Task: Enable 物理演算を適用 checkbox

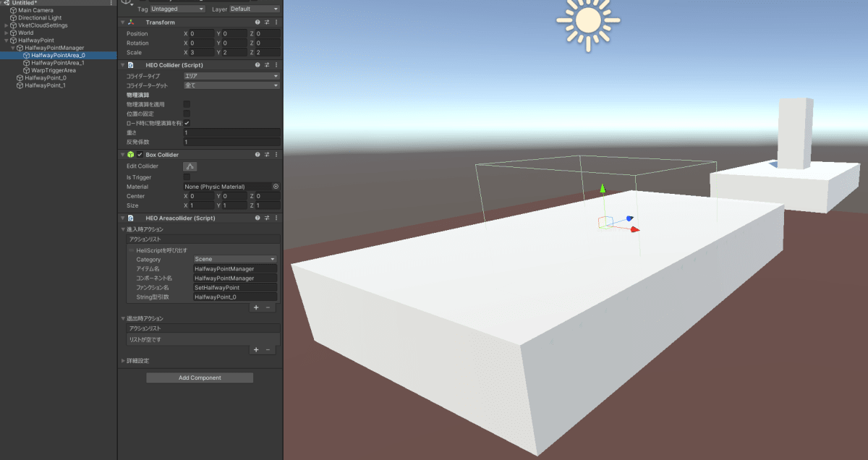Action: coord(187,104)
